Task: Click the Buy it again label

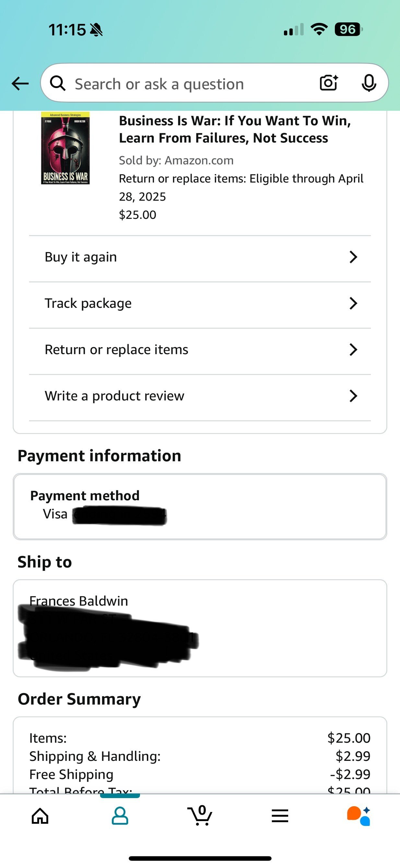Action: pos(81,257)
